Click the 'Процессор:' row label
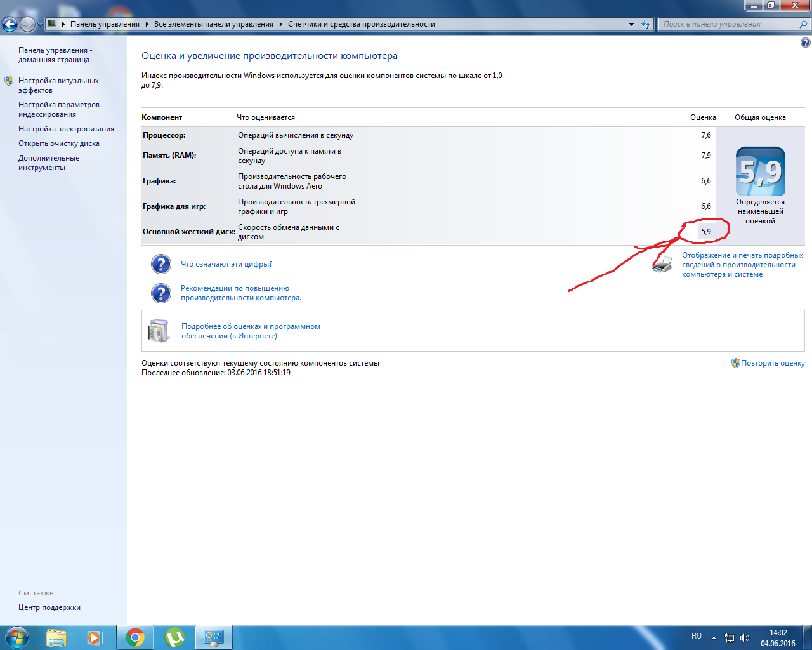This screenshot has height=650, width=812. click(164, 135)
